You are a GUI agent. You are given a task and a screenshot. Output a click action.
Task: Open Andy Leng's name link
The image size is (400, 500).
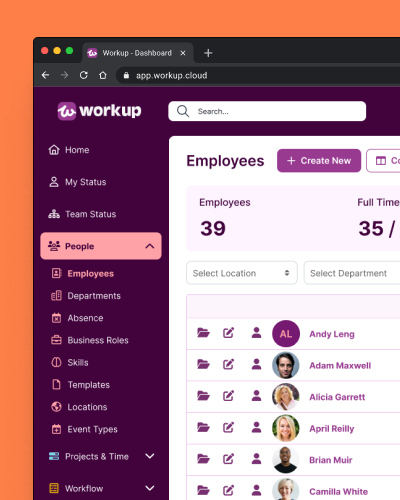tap(332, 334)
